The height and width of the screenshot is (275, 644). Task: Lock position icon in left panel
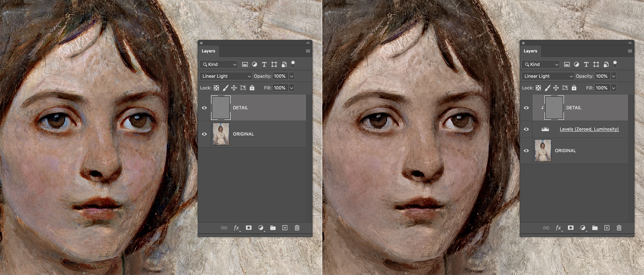tap(234, 88)
